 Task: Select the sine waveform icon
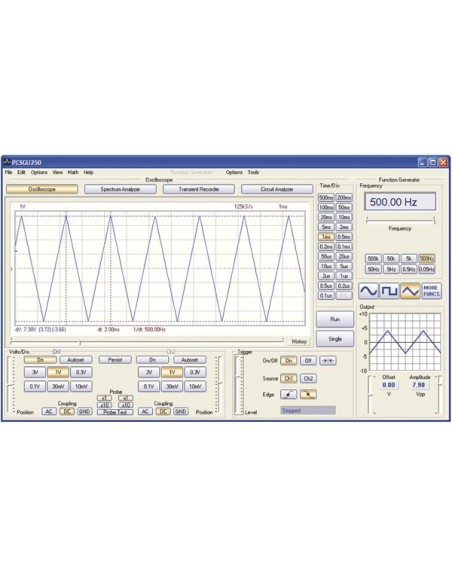pyautogui.click(x=368, y=291)
